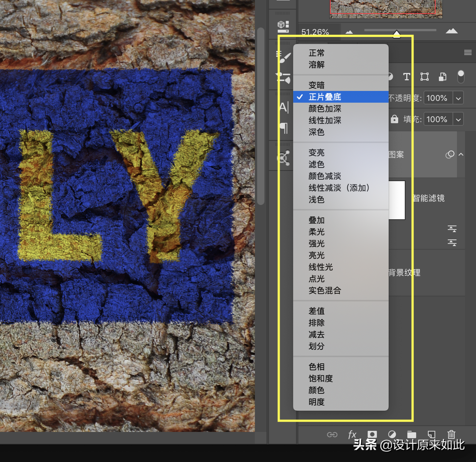476x462 pixels.
Task: Choose 实色混合 blend mode
Action: tap(341, 290)
